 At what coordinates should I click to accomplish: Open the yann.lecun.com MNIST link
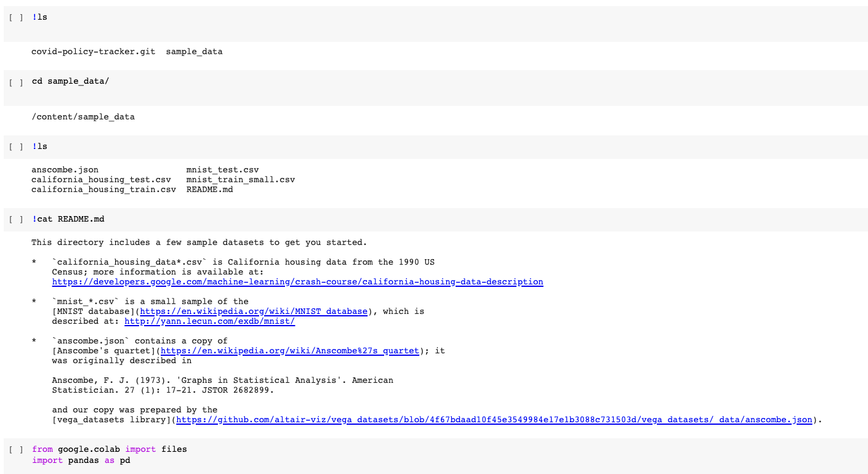pos(209,321)
